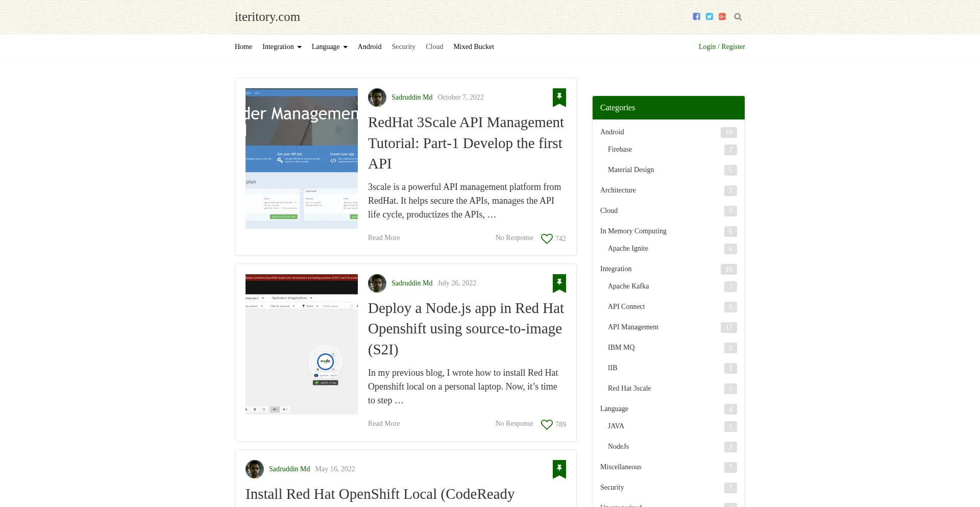Open the 3Scale API Management post thumbnail
This screenshot has height=507, width=980.
(x=302, y=158)
